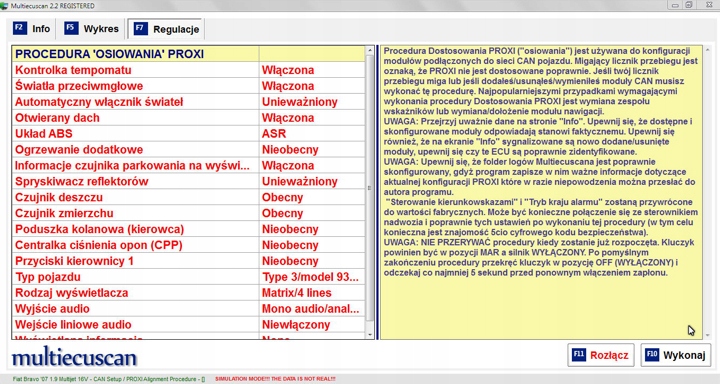Click the F2 key icon

click(20, 28)
